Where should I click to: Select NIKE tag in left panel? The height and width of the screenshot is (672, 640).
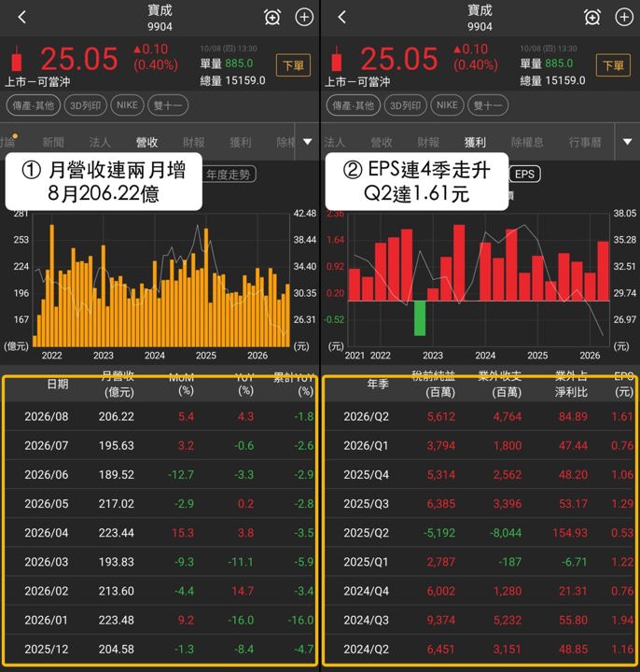click(x=127, y=105)
